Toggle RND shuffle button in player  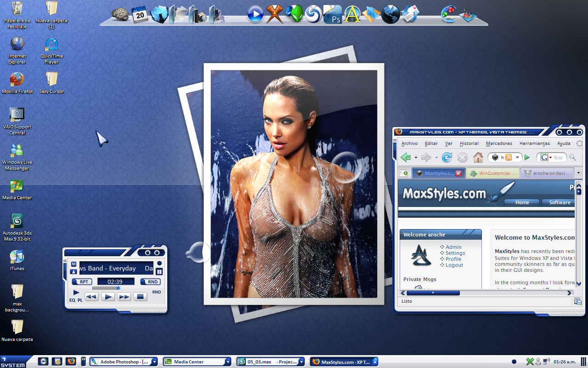[x=151, y=282]
